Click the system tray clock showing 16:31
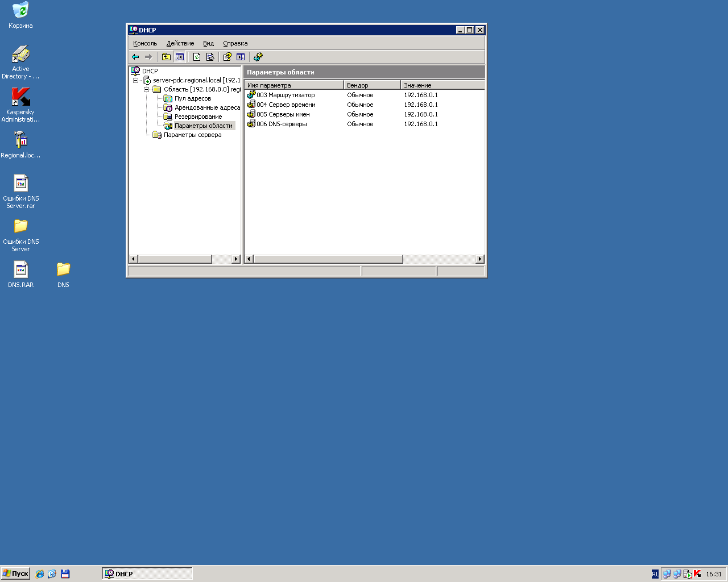This screenshot has height=582, width=728. click(714, 574)
